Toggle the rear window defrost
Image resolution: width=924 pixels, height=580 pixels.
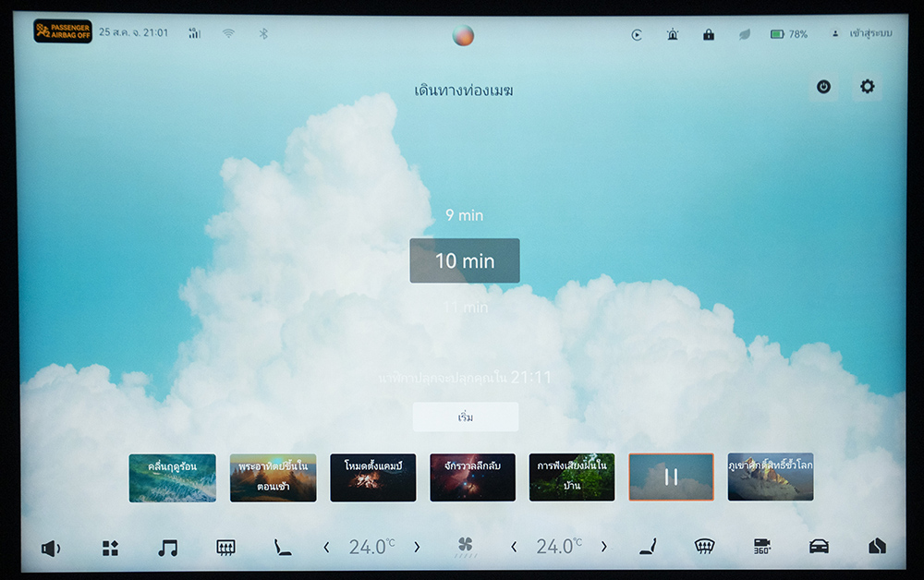[x=225, y=548]
